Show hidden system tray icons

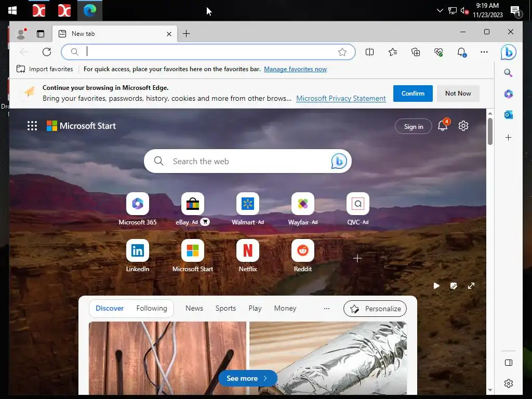pyautogui.click(x=440, y=10)
